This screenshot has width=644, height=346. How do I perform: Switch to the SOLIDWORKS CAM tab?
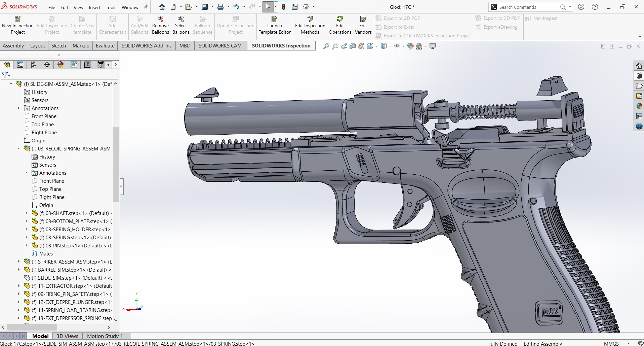pyautogui.click(x=220, y=46)
